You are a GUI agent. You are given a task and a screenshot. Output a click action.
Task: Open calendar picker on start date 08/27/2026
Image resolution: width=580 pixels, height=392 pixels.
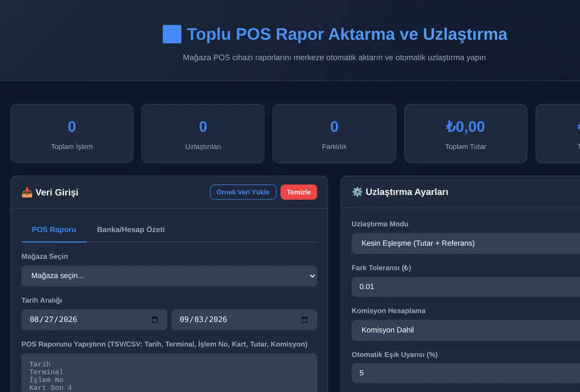[x=155, y=320]
